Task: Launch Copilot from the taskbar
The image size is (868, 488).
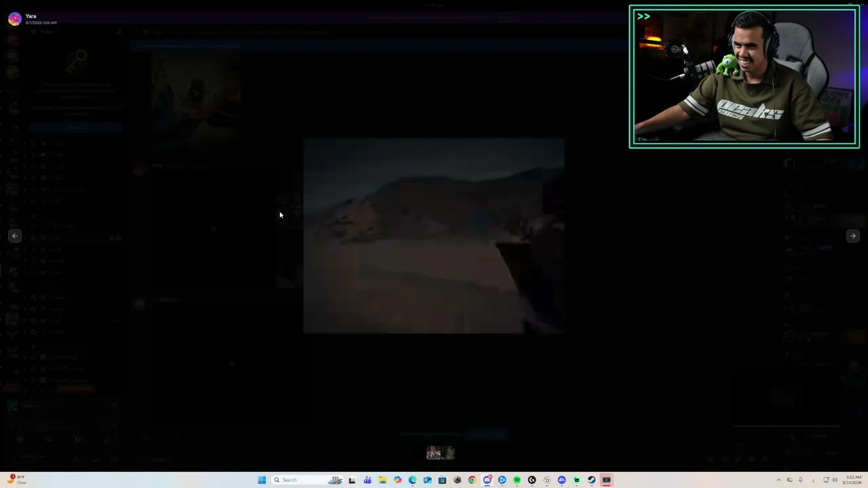Action: tap(397, 481)
